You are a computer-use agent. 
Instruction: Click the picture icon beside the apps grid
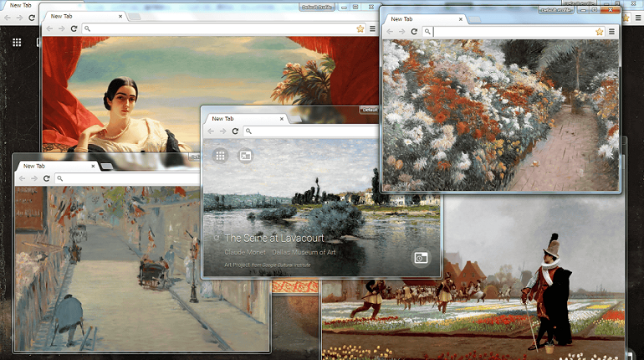[x=245, y=155]
